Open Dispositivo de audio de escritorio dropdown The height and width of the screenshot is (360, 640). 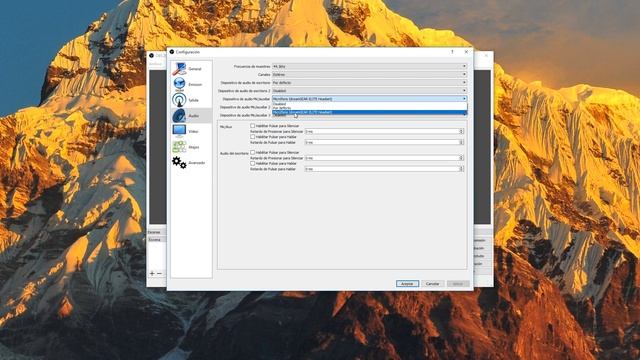click(369, 82)
